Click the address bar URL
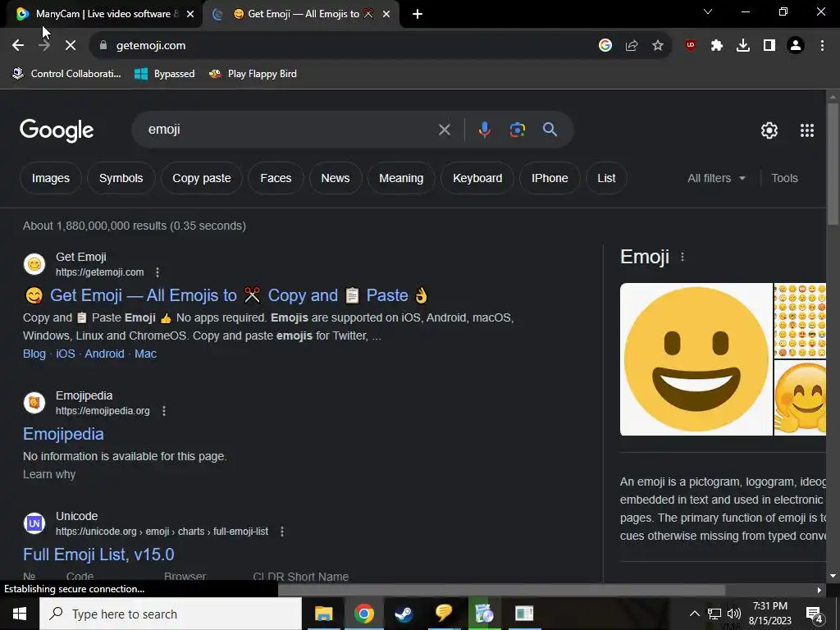The image size is (840, 630). pos(151,46)
